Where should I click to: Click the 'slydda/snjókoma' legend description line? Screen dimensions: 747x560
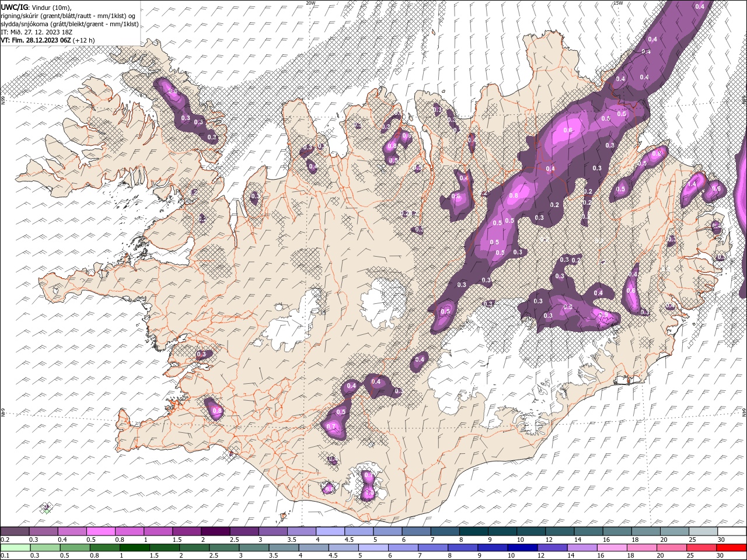point(69,24)
